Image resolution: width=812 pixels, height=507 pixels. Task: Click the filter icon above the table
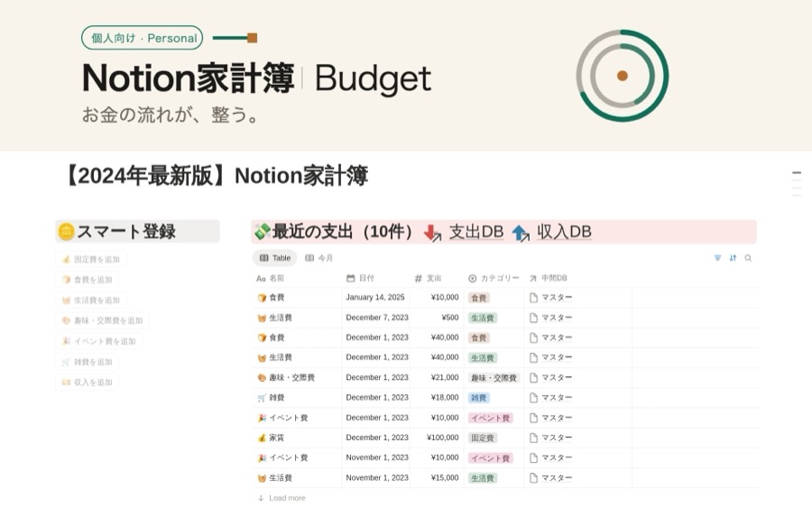(717, 258)
